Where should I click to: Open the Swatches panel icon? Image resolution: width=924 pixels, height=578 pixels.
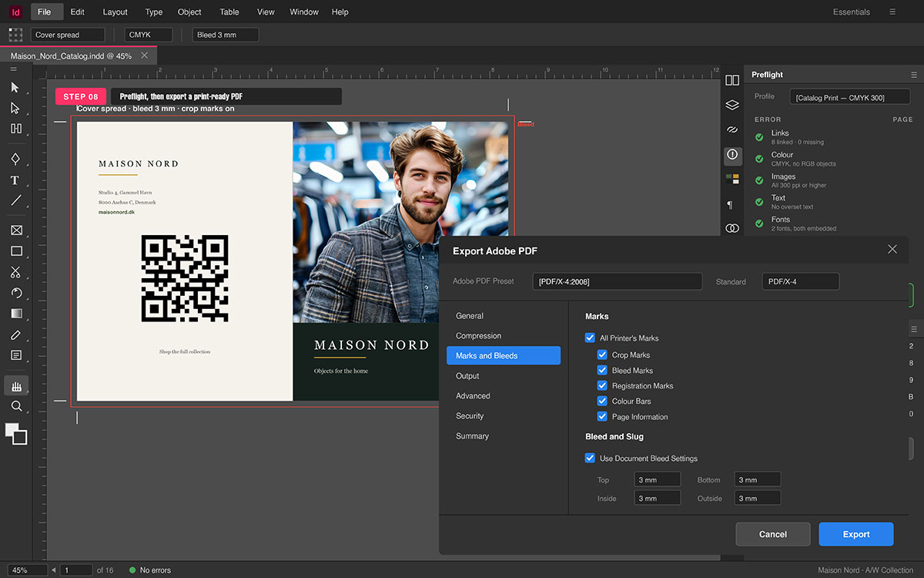732,179
